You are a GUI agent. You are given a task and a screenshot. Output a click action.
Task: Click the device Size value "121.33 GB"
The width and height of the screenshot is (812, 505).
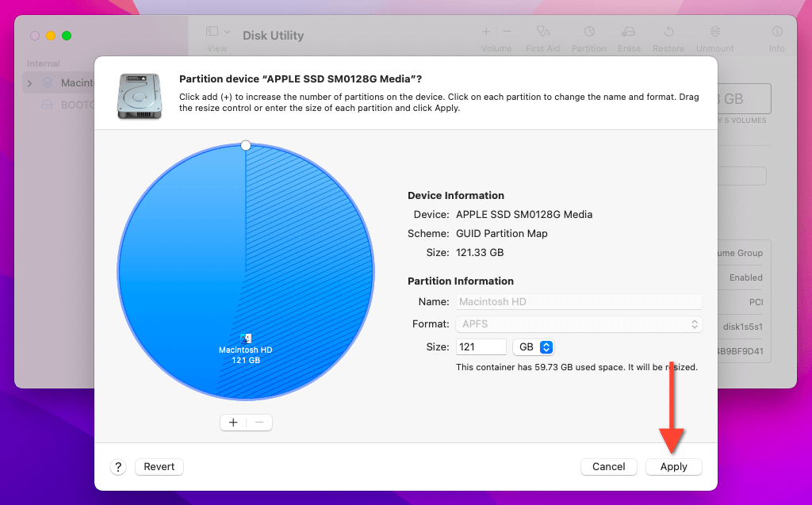click(480, 253)
